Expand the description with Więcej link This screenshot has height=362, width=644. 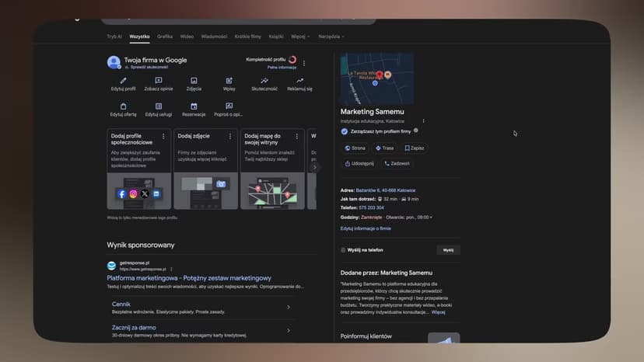tap(438, 312)
